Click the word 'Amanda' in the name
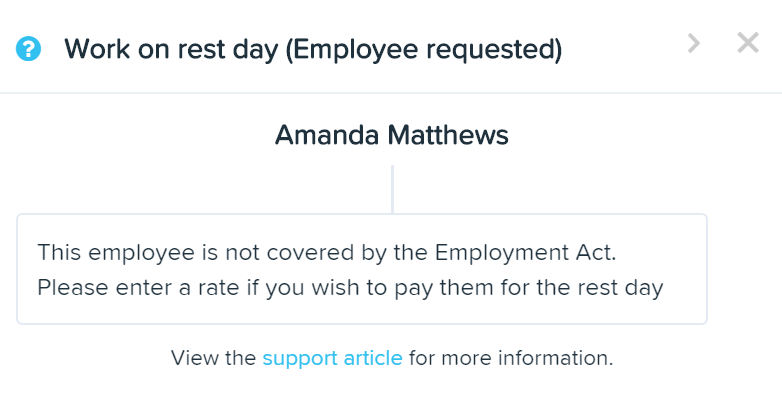The width and height of the screenshot is (782, 420). coord(327,135)
